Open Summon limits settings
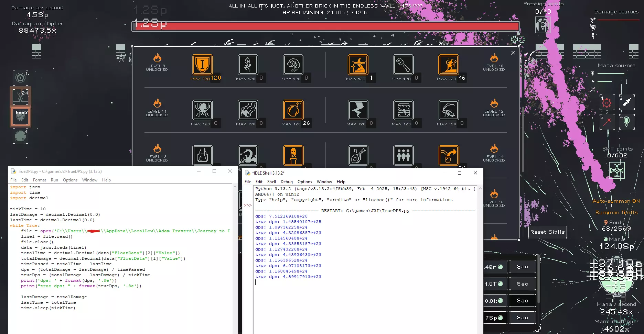644x334 pixels. point(616,212)
